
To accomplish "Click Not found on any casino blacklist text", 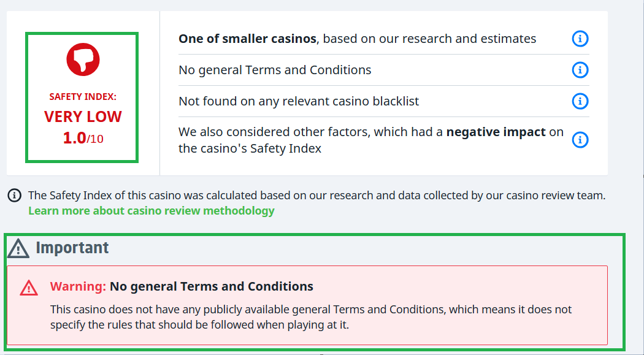I will 299,101.
